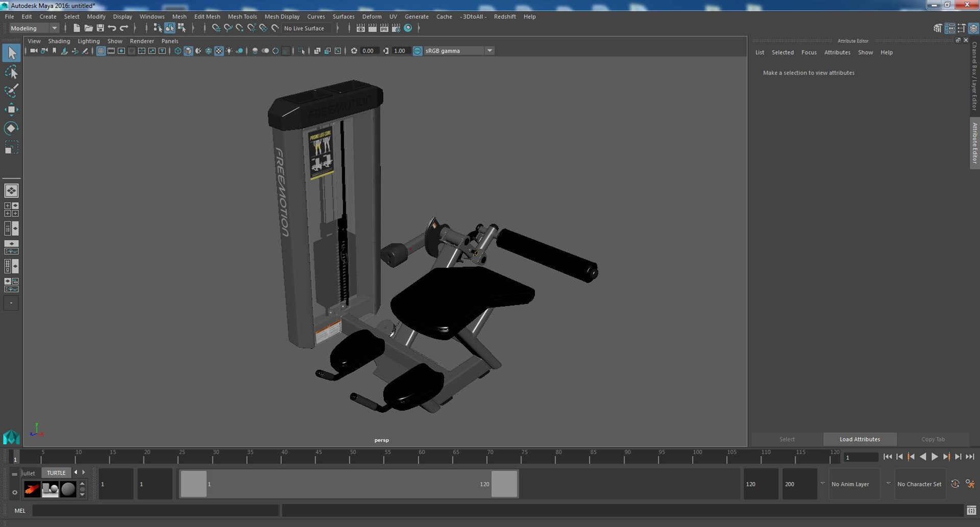
Task: Open Render Settings clapperboard gear icon
Action: [396, 28]
